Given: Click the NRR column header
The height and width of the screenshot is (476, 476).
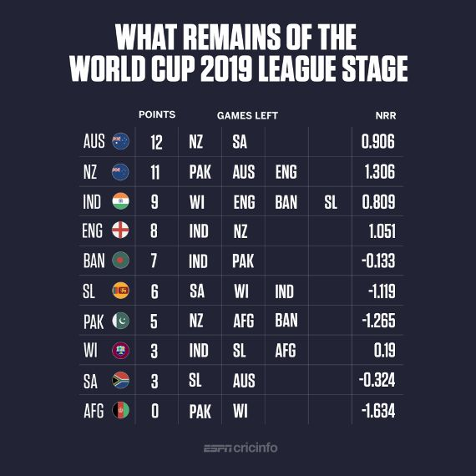Looking at the screenshot, I should (x=386, y=115).
